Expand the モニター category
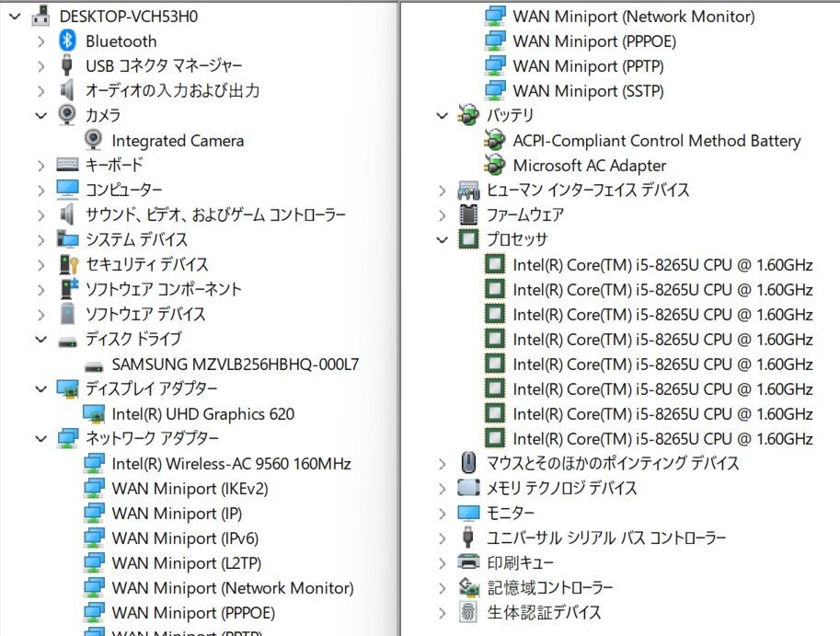Screen dimensions: 840x636 click(442, 514)
